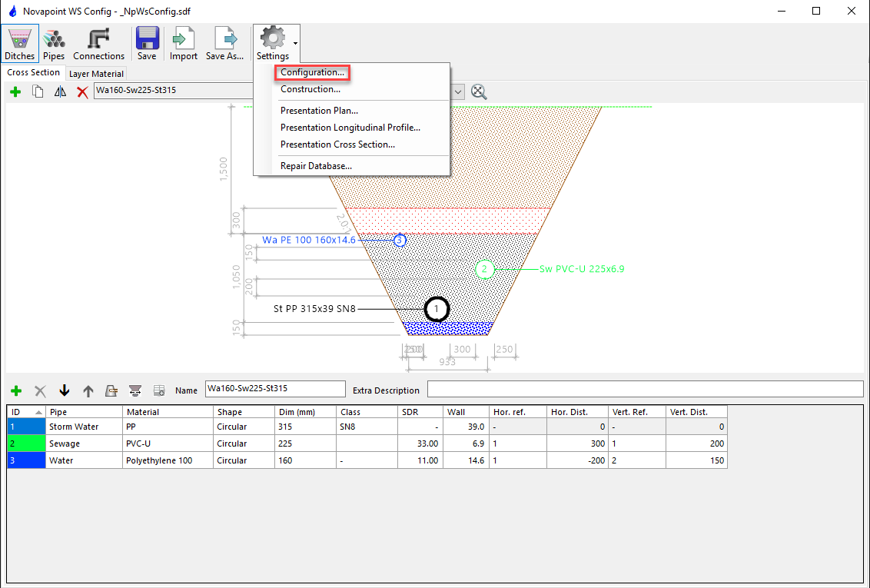
Task: Click the SDR column header
Action: [x=420, y=412]
